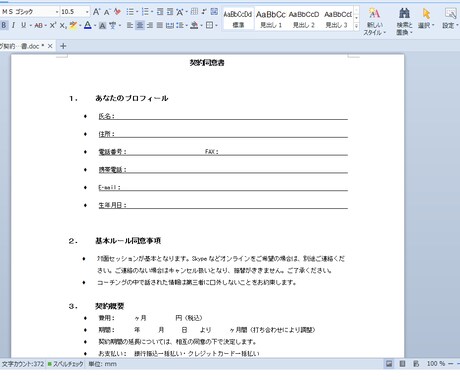460x380 pixels.
Task: Open 新しいスタイル new style menu
Action: tap(374, 22)
